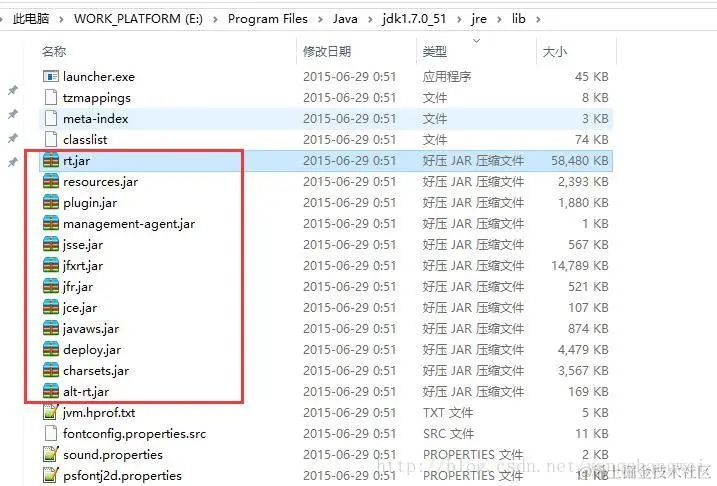The height and width of the screenshot is (486, 717).
Task: Click the classlist file icon
Action: 51,139
